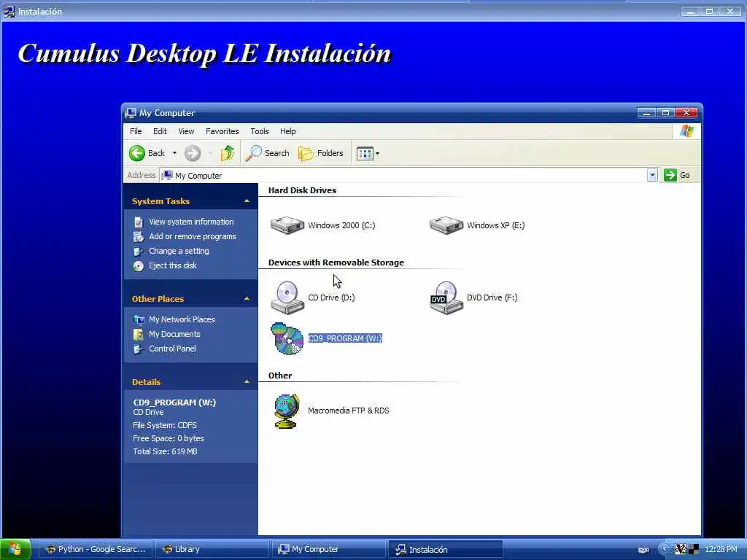Go up one folder level icon

coord(228,153)
